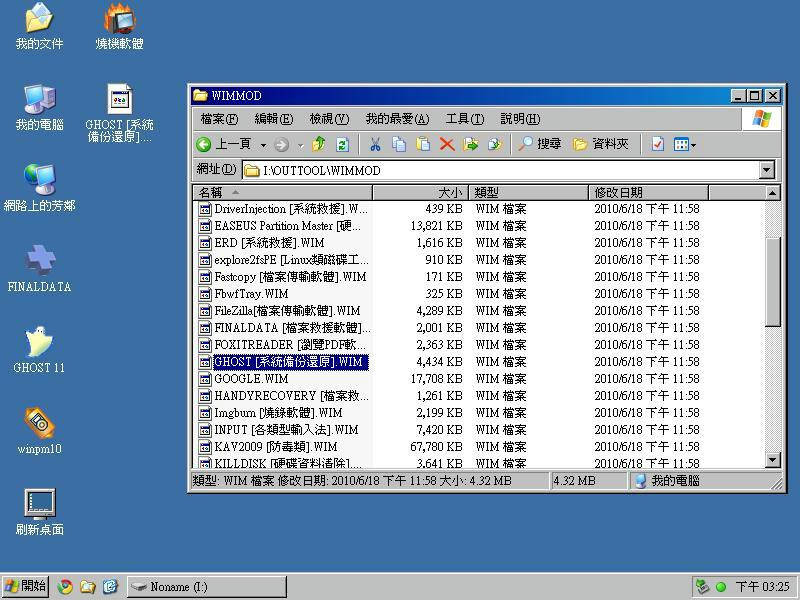Select the FOXITREADER file row
The width and height of the screenshot is (800, 600).
pyautogui.click(x=283, y=344)
